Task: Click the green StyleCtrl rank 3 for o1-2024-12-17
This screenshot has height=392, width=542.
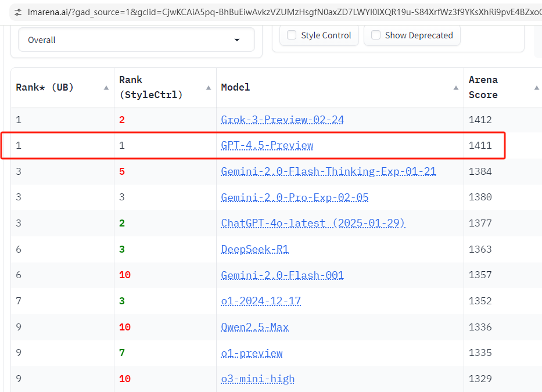Action: click(x=121, y=301)
